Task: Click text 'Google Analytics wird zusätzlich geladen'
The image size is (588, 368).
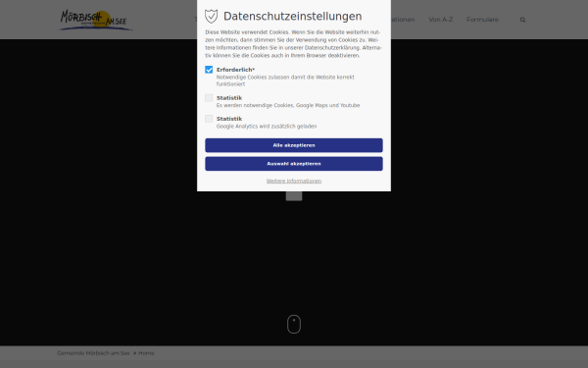Action: 267,127
